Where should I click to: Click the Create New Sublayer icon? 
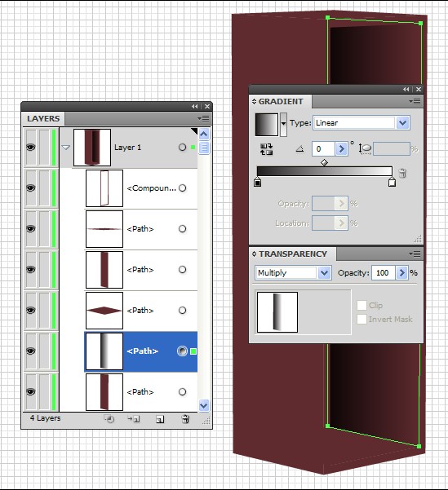click(x=134, y=419)
